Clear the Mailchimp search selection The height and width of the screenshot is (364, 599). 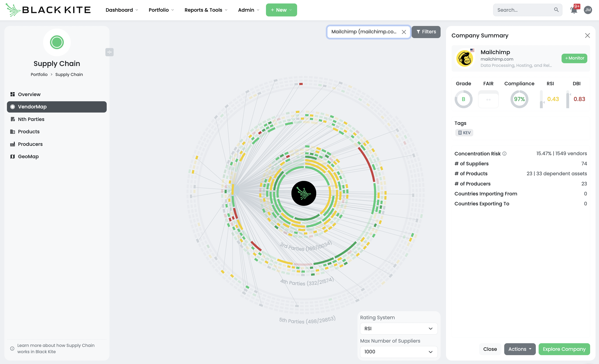404,32
